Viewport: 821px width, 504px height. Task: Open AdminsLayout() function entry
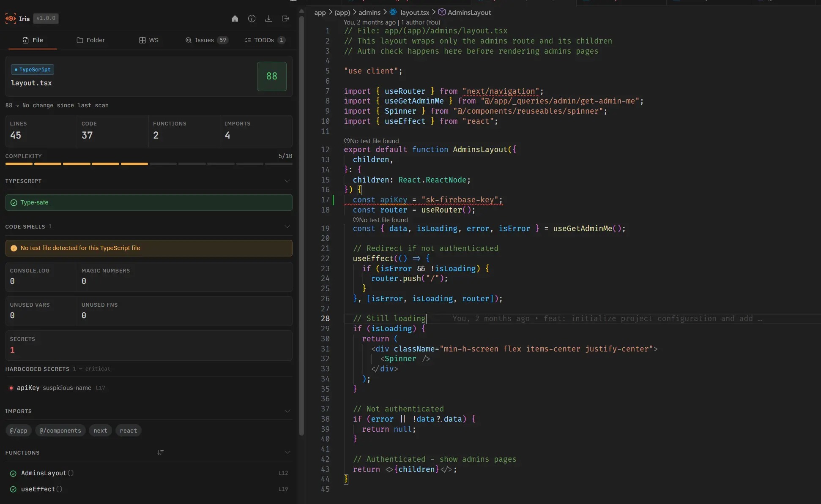point(149,473)
